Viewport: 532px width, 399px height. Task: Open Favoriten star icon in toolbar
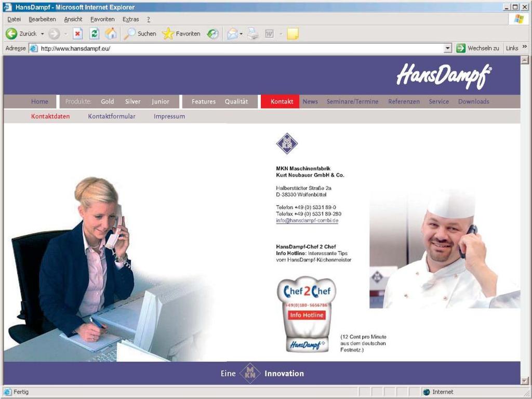(x=168, y=34)
